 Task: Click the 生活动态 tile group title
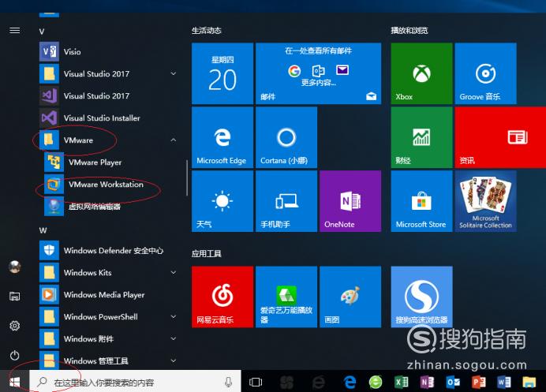click(x=207, y=31)
